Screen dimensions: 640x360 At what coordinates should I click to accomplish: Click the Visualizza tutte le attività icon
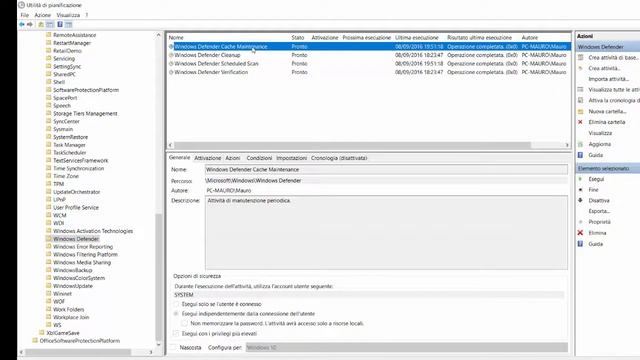[580, 89]
